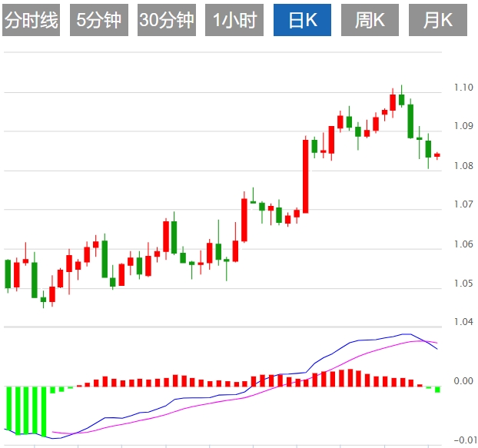Viewport: 478px width, 448px height.
Task: Select the 日K daily candlestick tab
Action: (303, 20)
